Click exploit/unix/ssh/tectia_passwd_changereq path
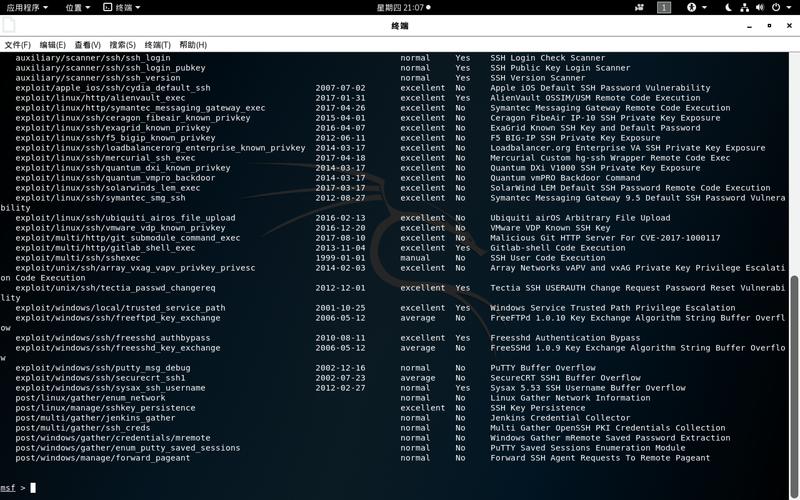The width and height of the screenshot is (800, 500). point(115,288)
